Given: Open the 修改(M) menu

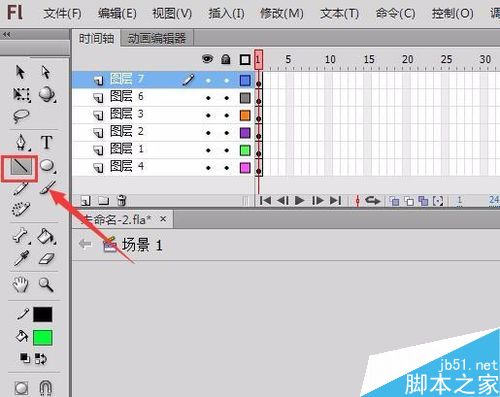Looking at the screenshot, I should point(282,13).
